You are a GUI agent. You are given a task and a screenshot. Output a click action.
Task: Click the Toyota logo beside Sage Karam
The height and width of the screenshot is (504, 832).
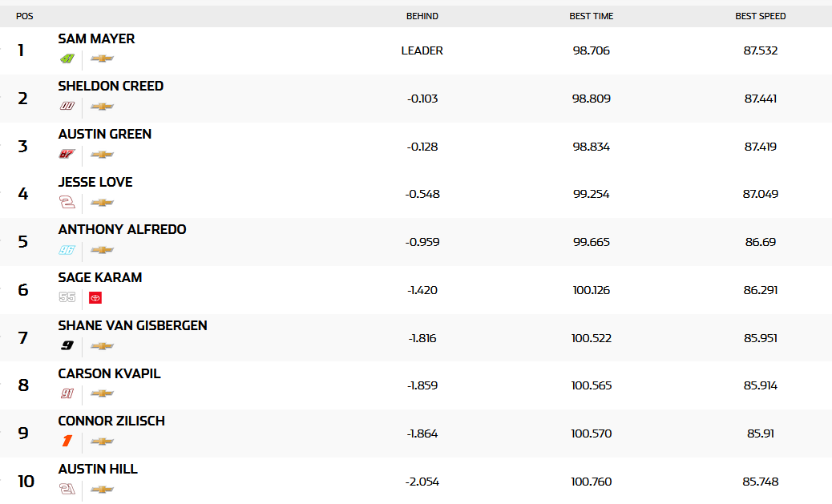[95, 298]
